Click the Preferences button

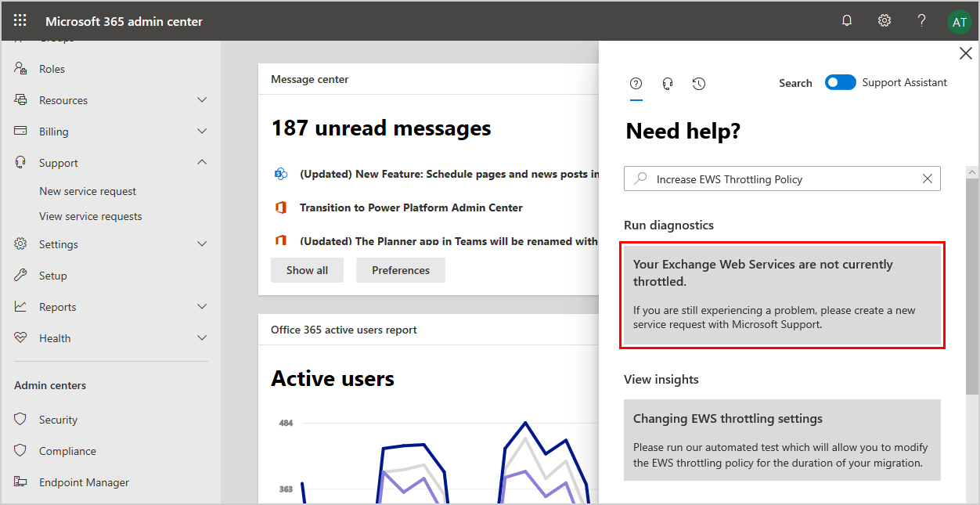[x=400, y=270]
